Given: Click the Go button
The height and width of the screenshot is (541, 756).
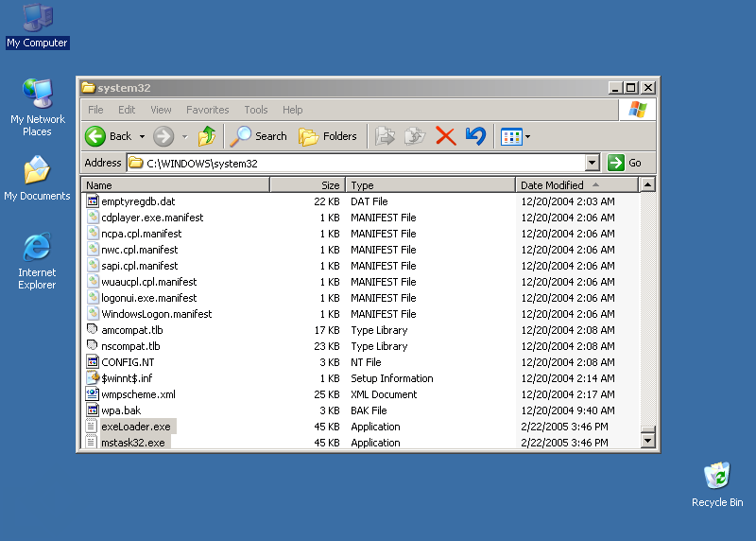Looking at the screenshot, I should [625, 163].
